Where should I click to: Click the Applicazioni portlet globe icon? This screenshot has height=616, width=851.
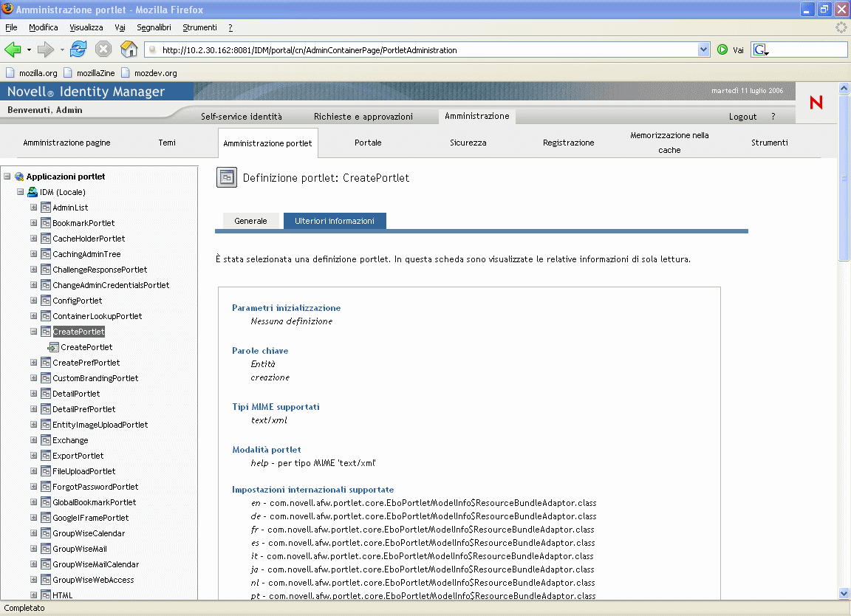19,177
